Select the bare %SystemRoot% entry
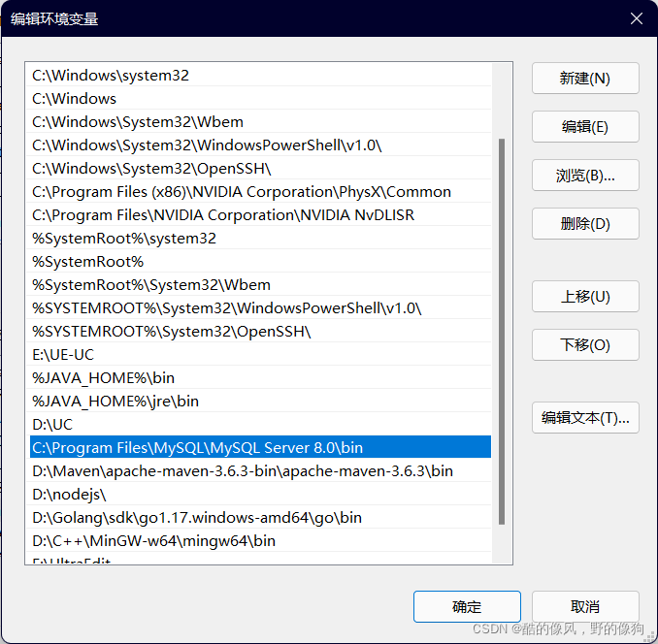Viewport: 658px width, 644px height. [260, 262]
